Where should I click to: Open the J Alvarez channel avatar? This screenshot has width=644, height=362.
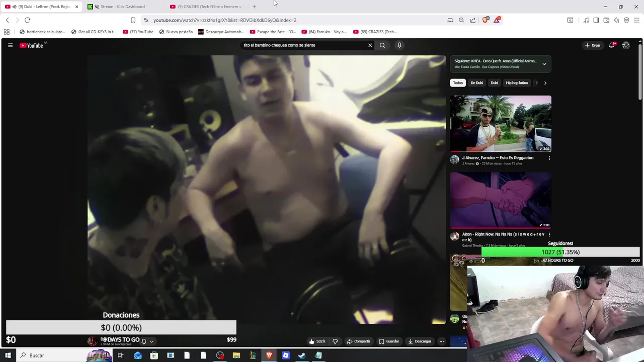pyautogui.click(x=455, y=160)
